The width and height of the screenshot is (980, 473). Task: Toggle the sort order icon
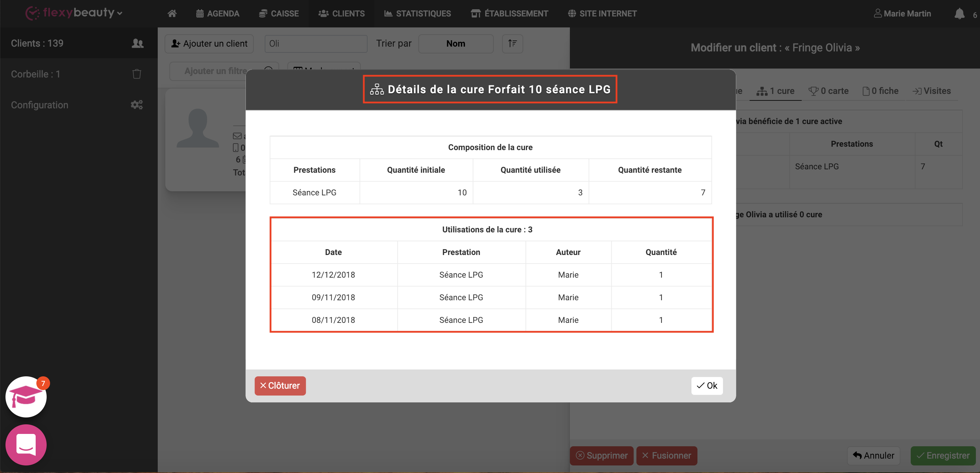click(512, 43)
